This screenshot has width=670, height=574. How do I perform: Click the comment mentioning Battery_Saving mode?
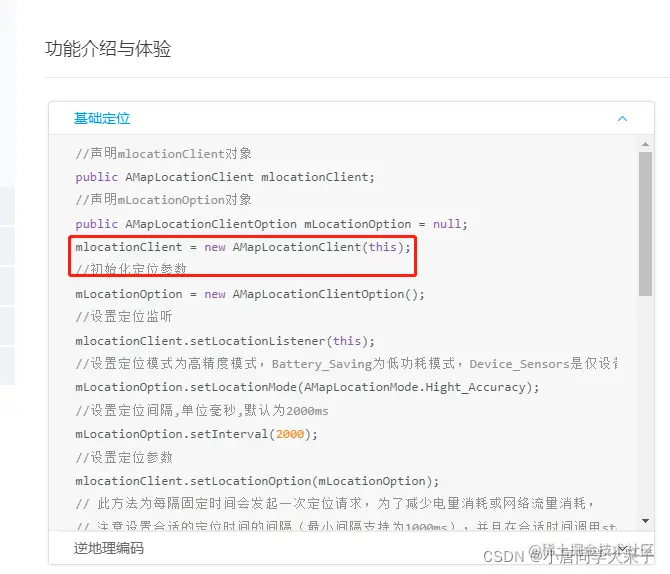(347, 364)
